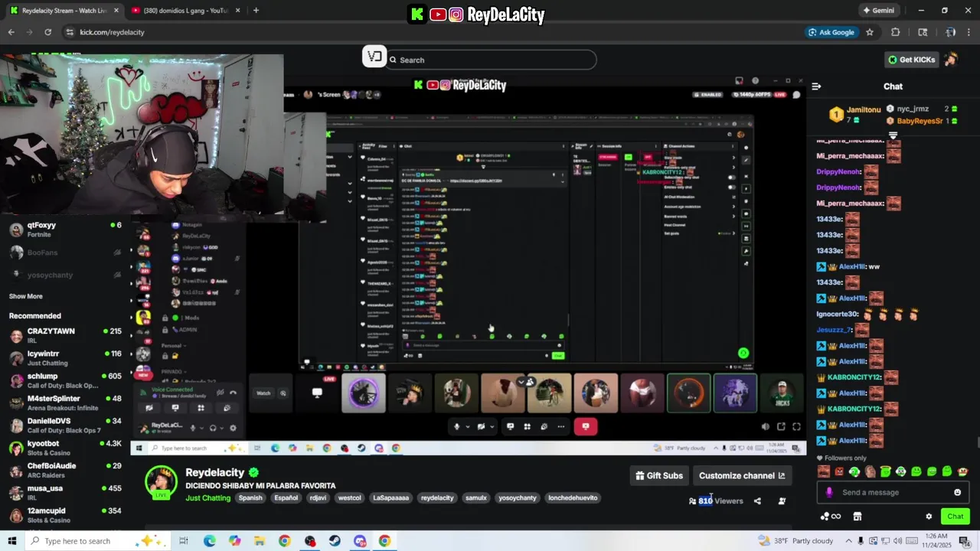Click the share stream icon beside viewer count

coord(757,501)
